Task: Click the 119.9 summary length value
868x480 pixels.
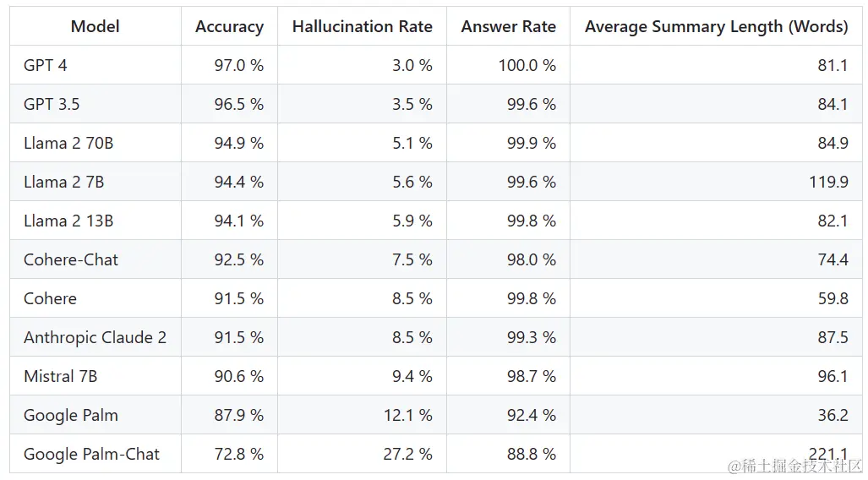Action: click(x=828, y=182)
